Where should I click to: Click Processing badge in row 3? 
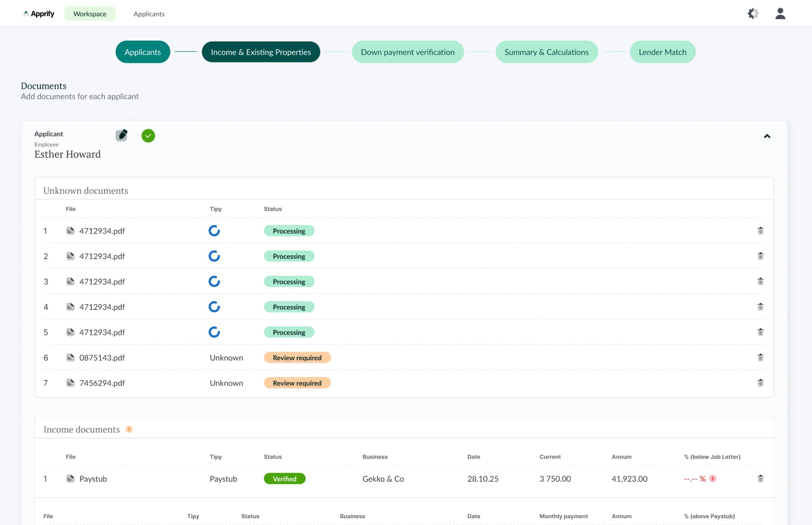[289, 282]
